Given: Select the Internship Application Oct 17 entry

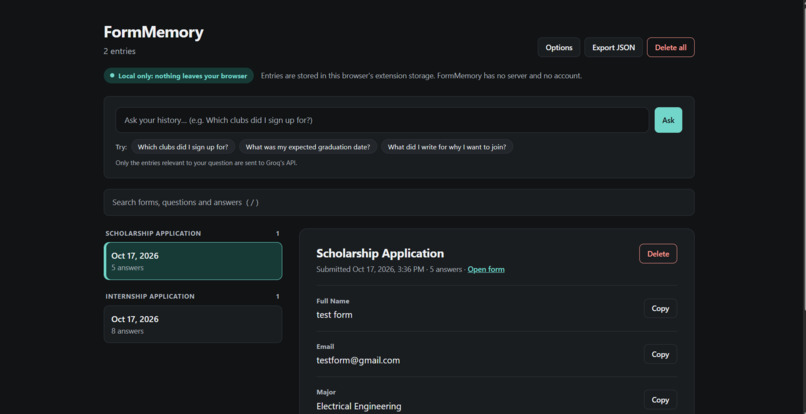Looking at the screenshot, I should [x=193, y=325].
